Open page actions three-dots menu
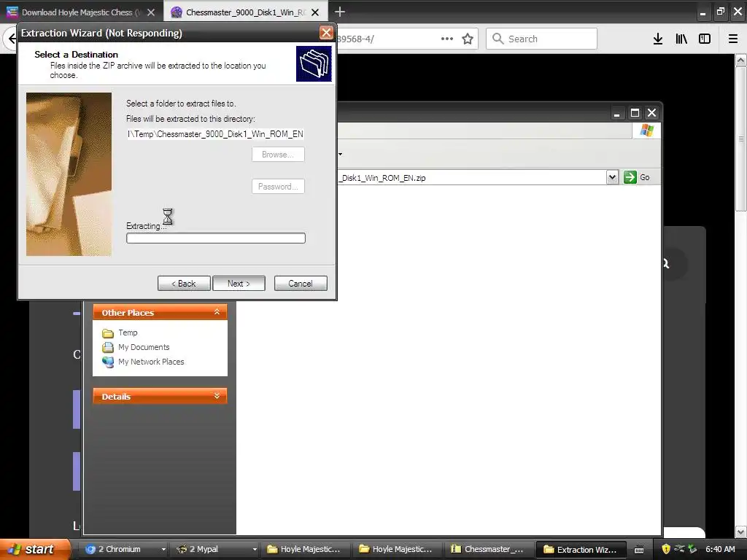Image resolution: width=747 pixels, height=560 pixels. pos(447,39)
